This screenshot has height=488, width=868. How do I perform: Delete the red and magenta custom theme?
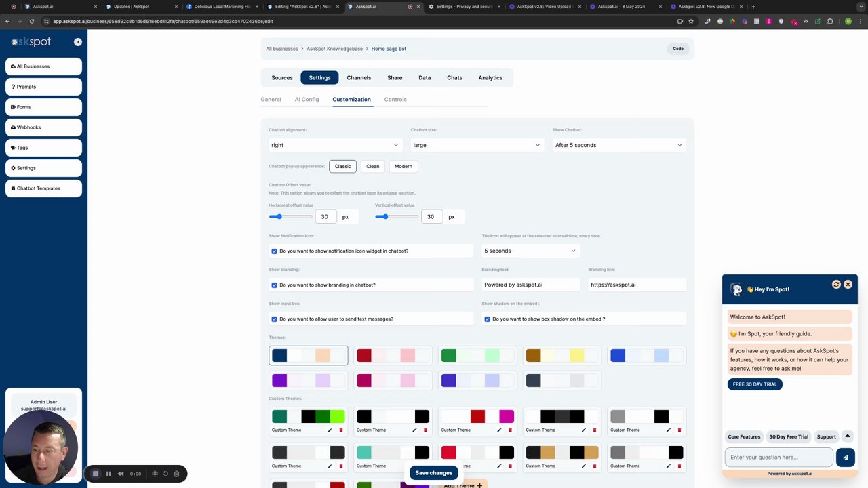click(x=510, y=430)
